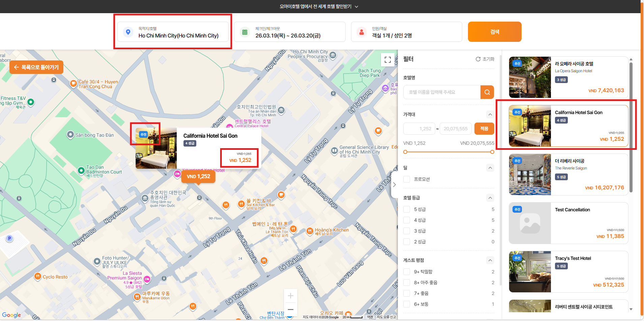Click the destination location pin icon
Image resolution: width=644 pixels, height=321 pixels.
point(128,32)
